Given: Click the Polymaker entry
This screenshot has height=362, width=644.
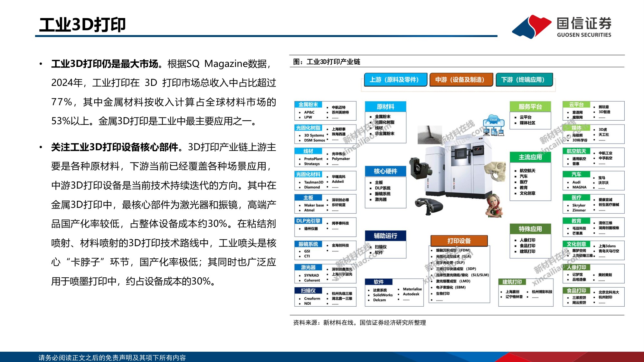Looking at the screenshot, I should pyautogui.click(x=341, y=159).
